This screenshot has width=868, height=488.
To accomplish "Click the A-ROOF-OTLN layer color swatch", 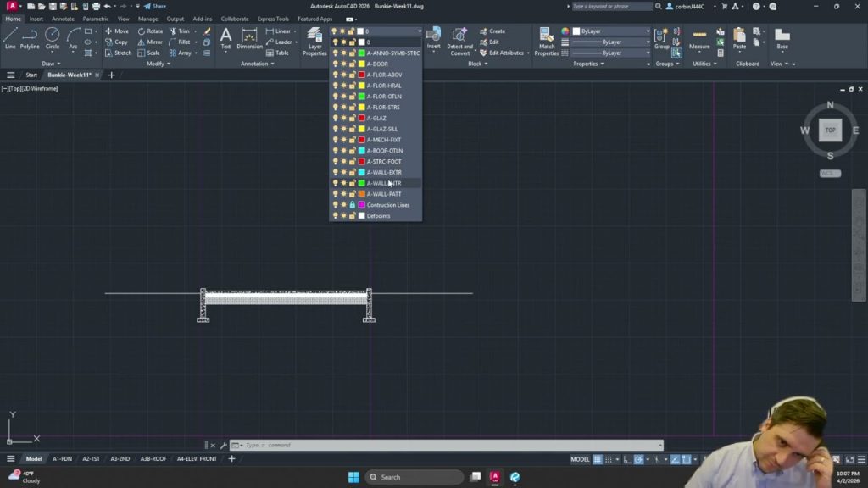I will coord(362,151).
